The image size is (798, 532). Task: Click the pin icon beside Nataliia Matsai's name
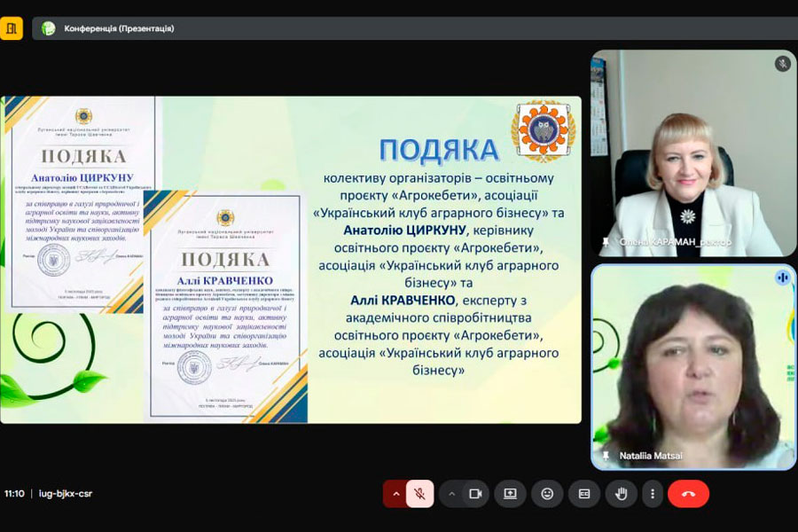point(606,456)
